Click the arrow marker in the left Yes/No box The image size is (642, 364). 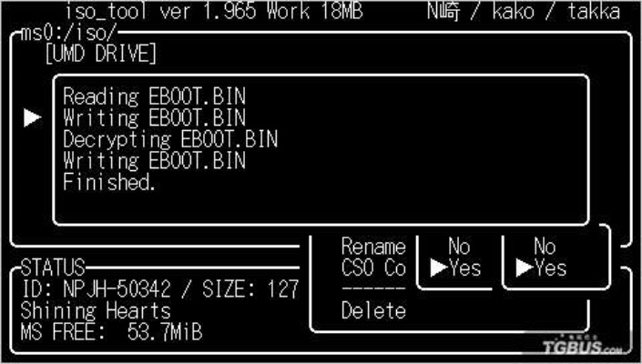(x=439, y=268)
